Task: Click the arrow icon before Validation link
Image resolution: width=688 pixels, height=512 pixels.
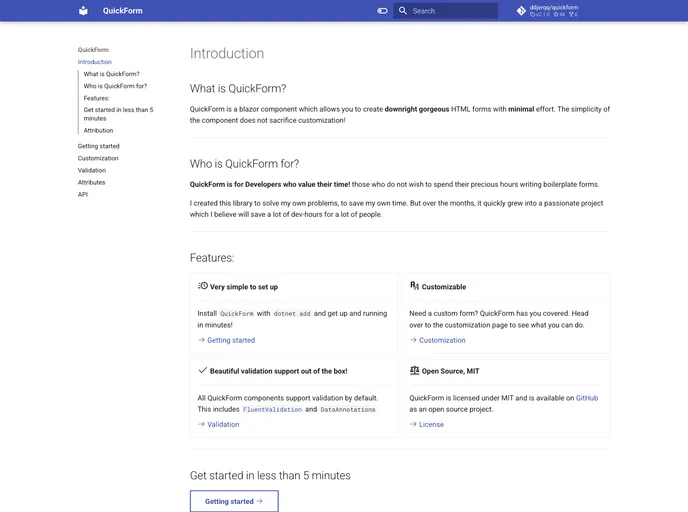Action: pos(201,424)
